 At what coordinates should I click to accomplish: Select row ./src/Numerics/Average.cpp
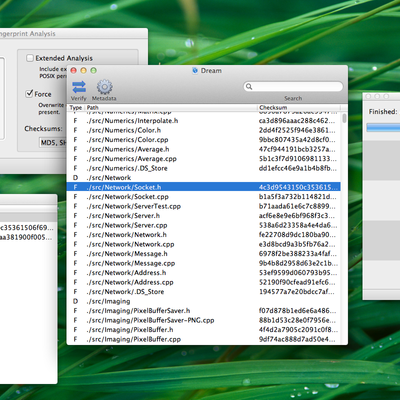pos(203,159)
